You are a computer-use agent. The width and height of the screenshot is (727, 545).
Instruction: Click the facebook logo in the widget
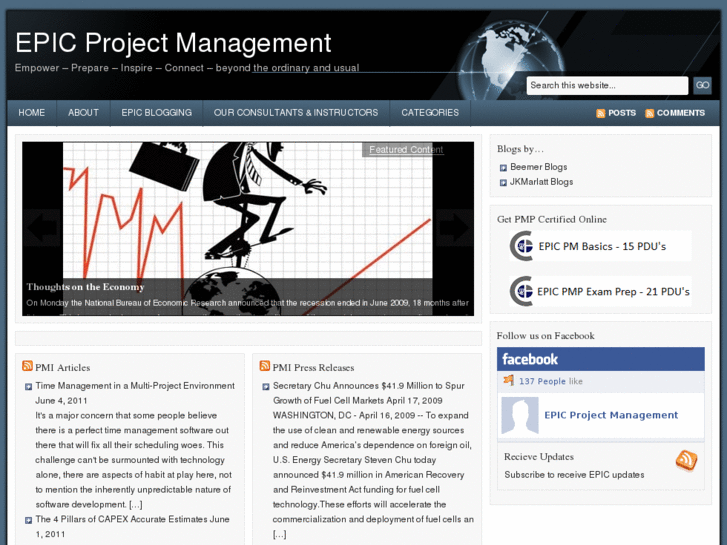[530, 359]
